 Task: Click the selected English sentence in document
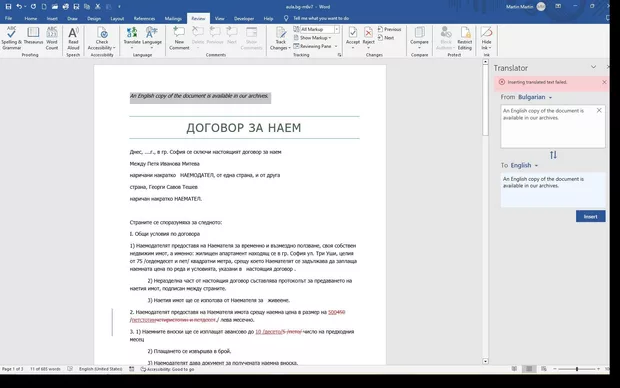coord(199,96)
